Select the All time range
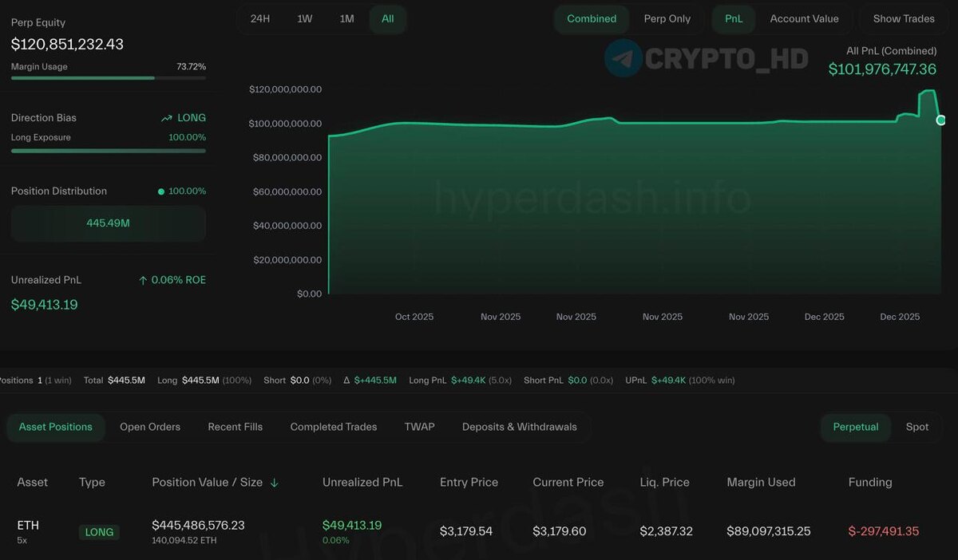 (387, 18)
